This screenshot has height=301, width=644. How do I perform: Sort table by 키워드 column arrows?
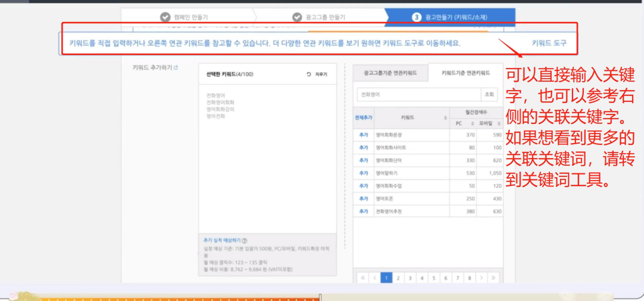tap(445, 118)
